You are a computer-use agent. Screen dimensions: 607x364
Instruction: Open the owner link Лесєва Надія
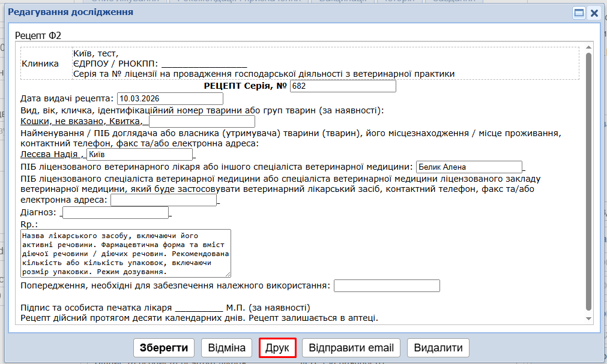(50, 155)
